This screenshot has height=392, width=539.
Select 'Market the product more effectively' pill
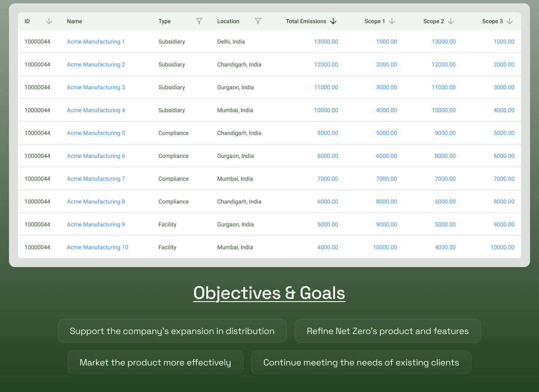pyautogui.click(x=155, y=362)
